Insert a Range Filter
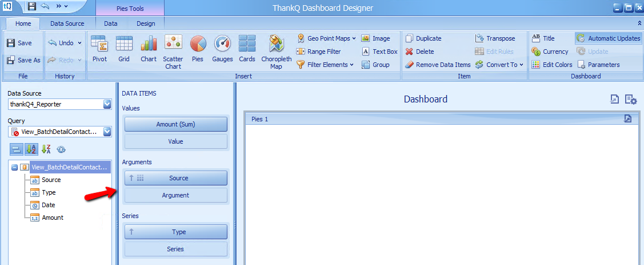Image resolution: width=644 pixels, height=265 pixels. 319,52
